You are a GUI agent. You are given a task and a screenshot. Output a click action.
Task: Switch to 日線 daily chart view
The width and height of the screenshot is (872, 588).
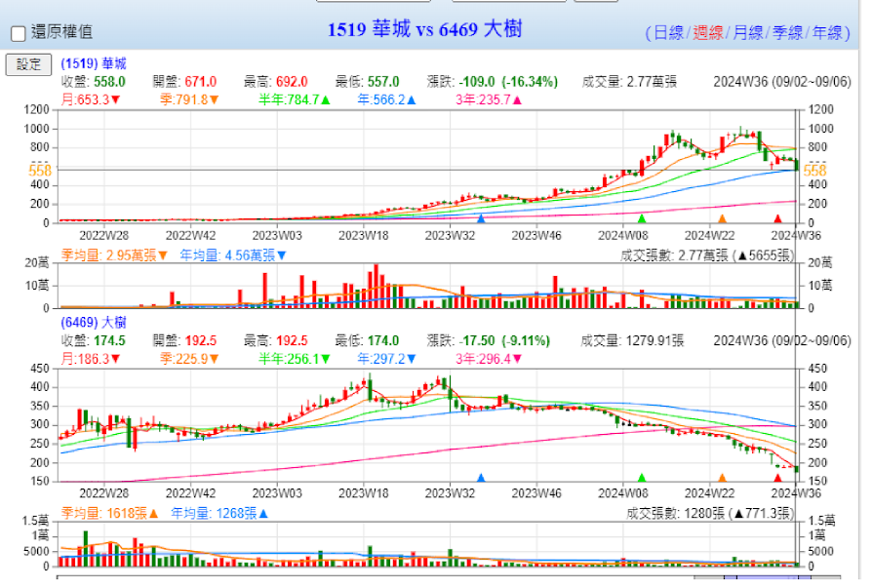point(668,33)
